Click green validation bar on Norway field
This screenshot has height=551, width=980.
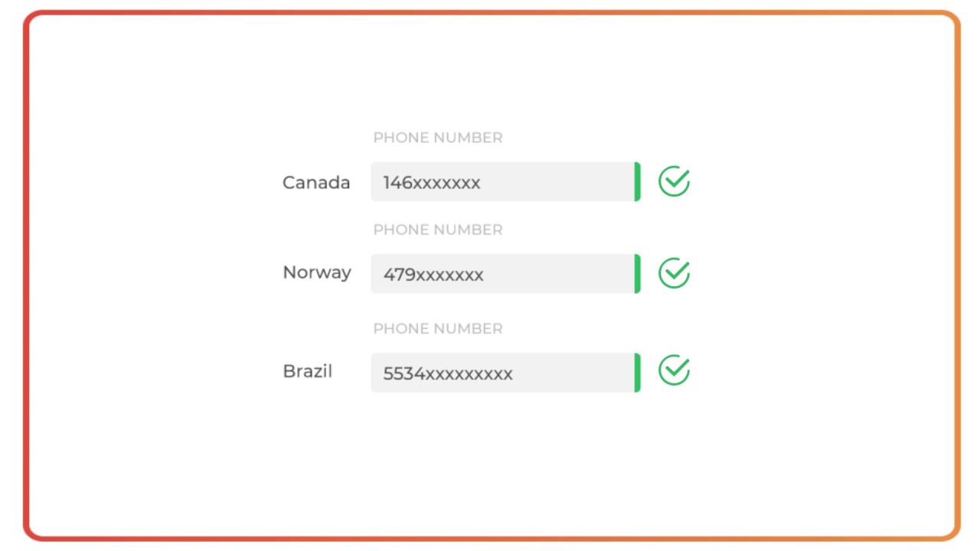pyautogui.click(x=637, y=274)
